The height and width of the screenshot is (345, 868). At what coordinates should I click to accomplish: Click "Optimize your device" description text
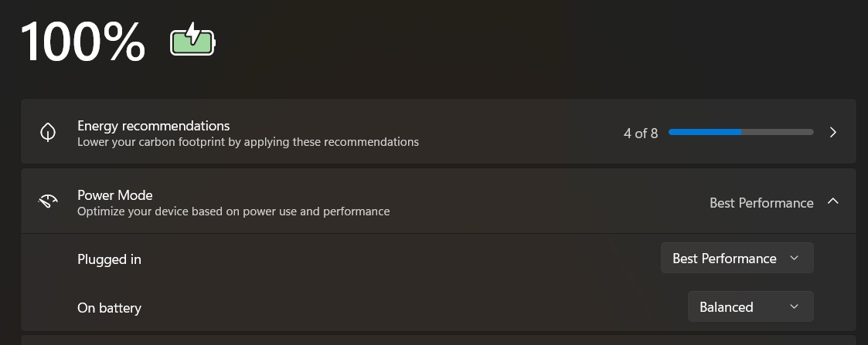[x=233, y=211]
